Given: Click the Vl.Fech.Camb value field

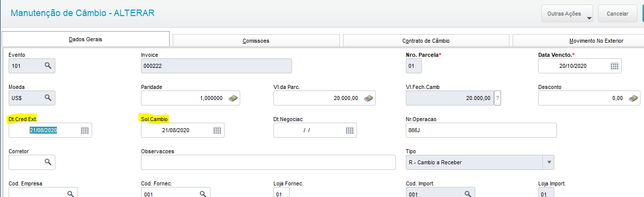Looking at the screenshot, I should [449, 98].
